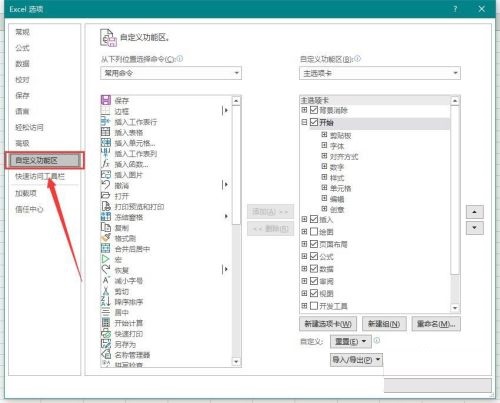Screen dimensions: 500x403
Task: Click the 重命名(M)... button
Action: click(436, 323)
